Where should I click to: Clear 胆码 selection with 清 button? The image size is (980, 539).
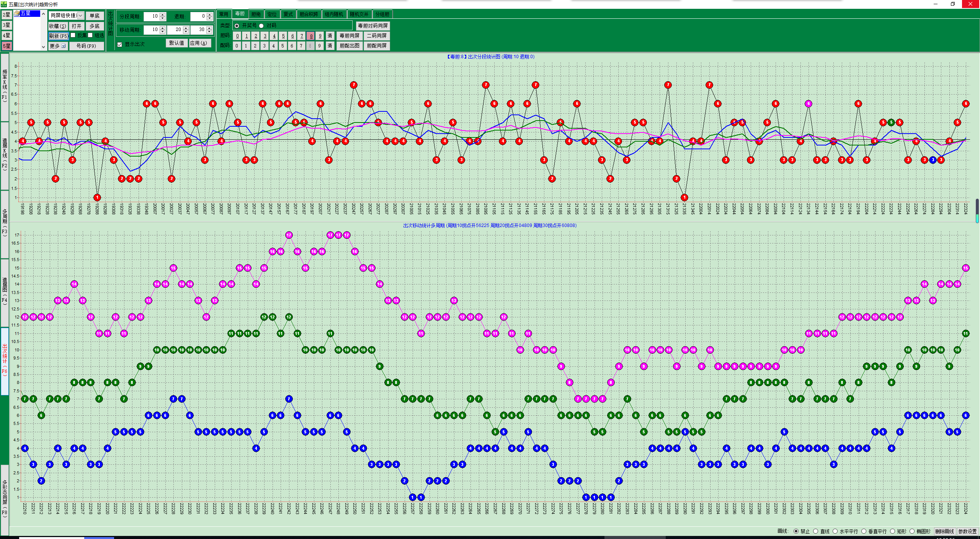[x=330, y=36]
